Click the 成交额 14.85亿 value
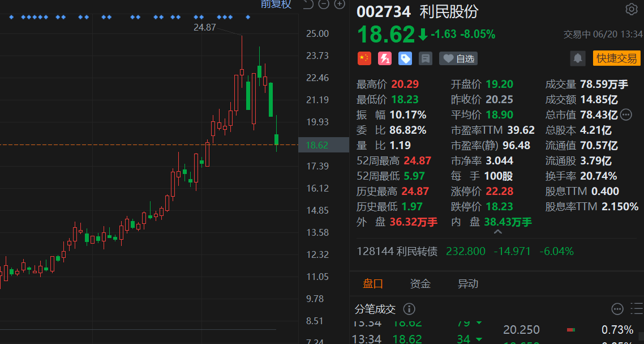The image size is (644, 344). (599, 100)
